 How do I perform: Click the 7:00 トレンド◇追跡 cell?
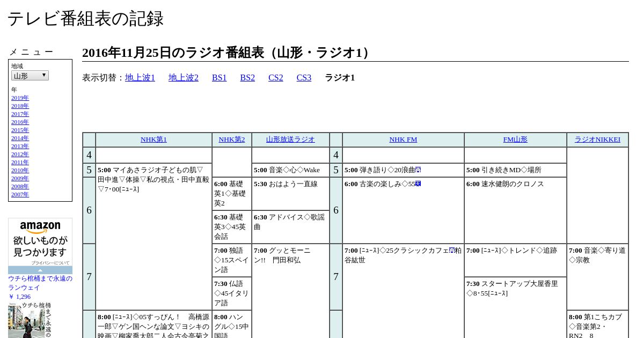[515, 260]
